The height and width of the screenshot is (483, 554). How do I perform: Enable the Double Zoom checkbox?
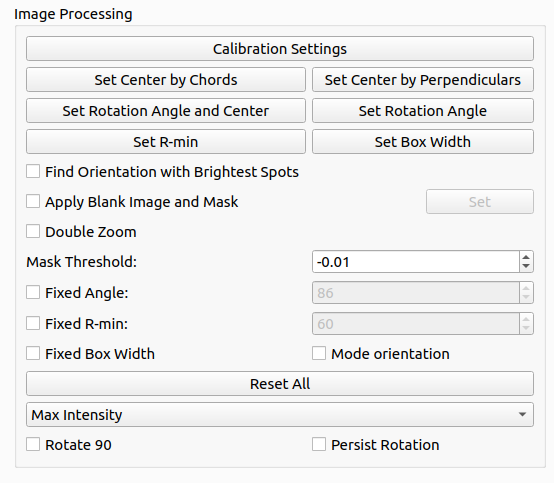tap(33, 232)
